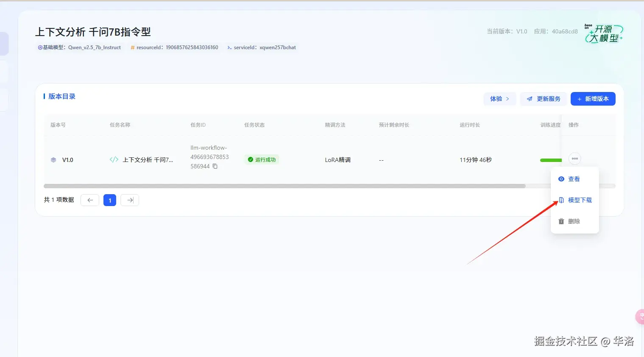Screen dimensions: 644x357
Task: Click the paper-plane icon in 更新服务
Action: tap(530, 99)
